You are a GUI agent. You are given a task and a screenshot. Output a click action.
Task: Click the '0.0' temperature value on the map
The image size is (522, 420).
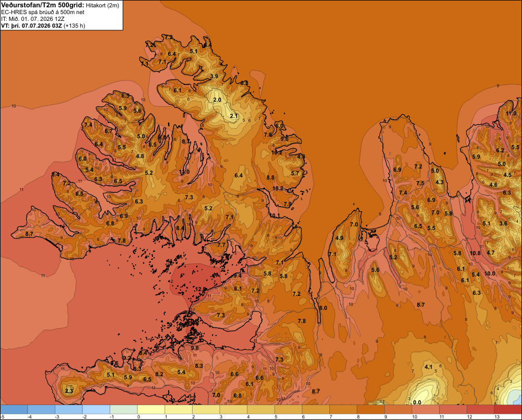tap(417, 402)
